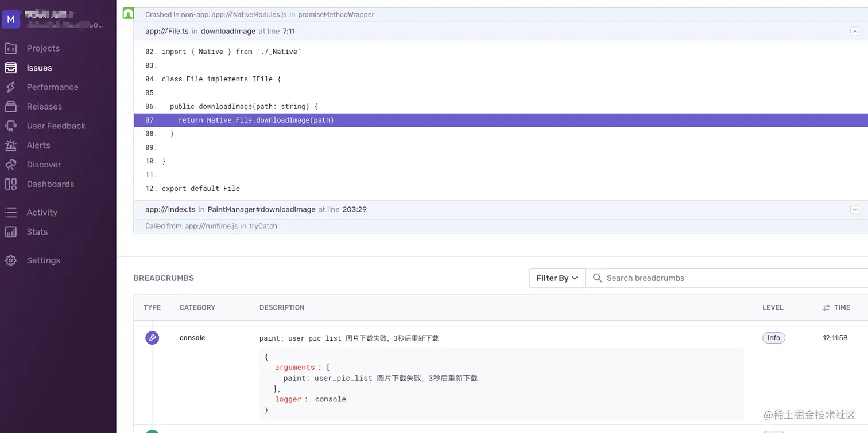Image resolution: width=868 pixels, height=433 pixels.
Task: Click the console category cell
Action: (x=192, y=338)
